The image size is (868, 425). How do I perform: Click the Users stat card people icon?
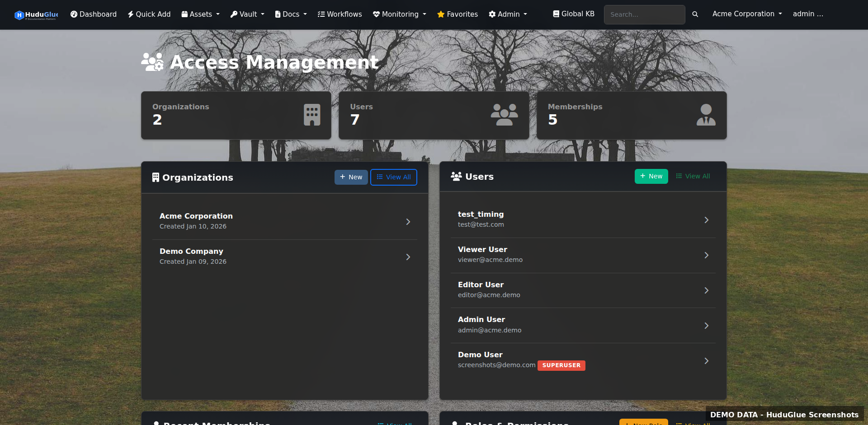pyautogui.click(x=504, y=115)
